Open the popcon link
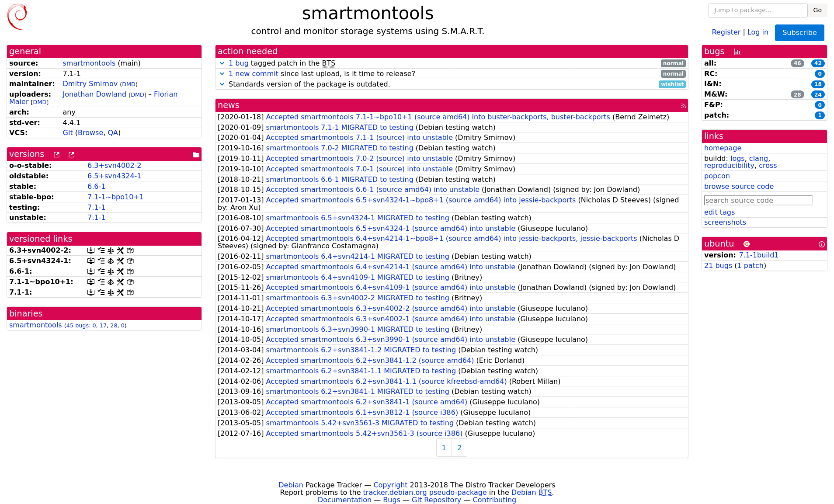Image resolution: width=834 pixels, height=504 pixels. pyautogui.click(x=717, y=176)
